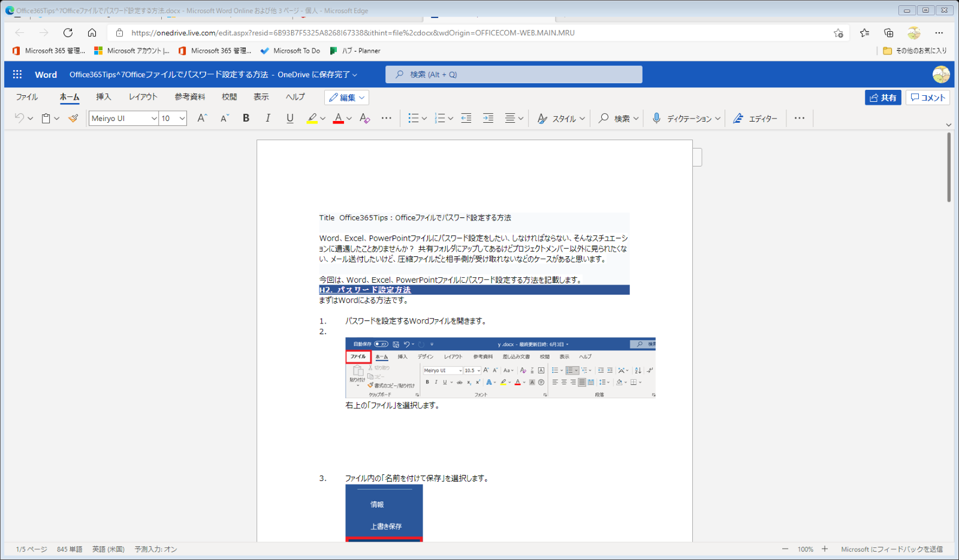Image resolution: width=959 pixels, height=560 pixels.
Task: Expand the numbered list style dropdown arrow
Action: (451, 119)
